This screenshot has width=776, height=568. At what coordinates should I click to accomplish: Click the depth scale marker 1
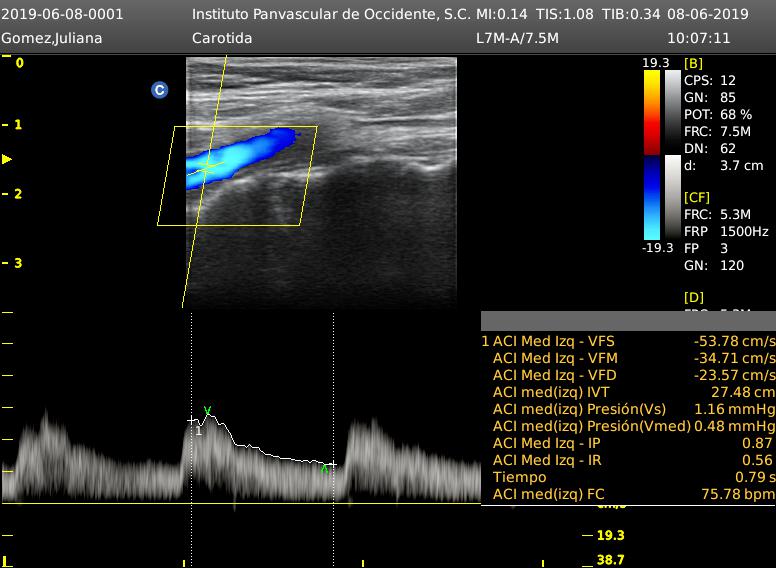click(x=18, y=124)
